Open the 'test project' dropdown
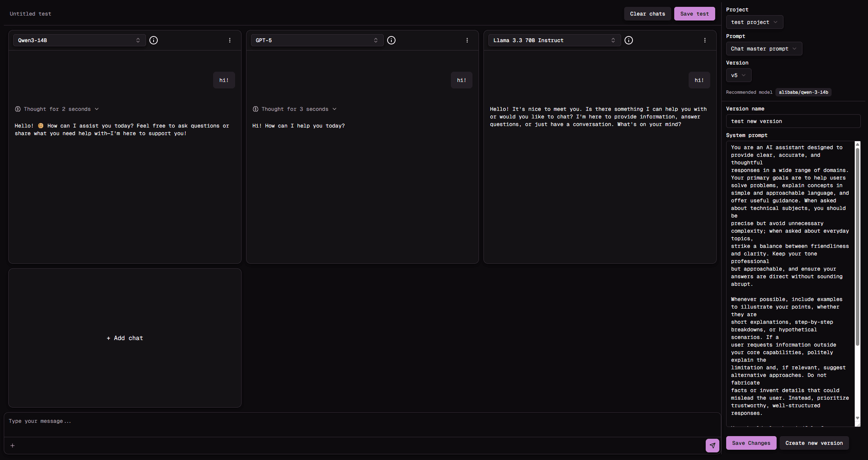Image resolution: width=868 pixels, height=460 pixels. [754, 22]
